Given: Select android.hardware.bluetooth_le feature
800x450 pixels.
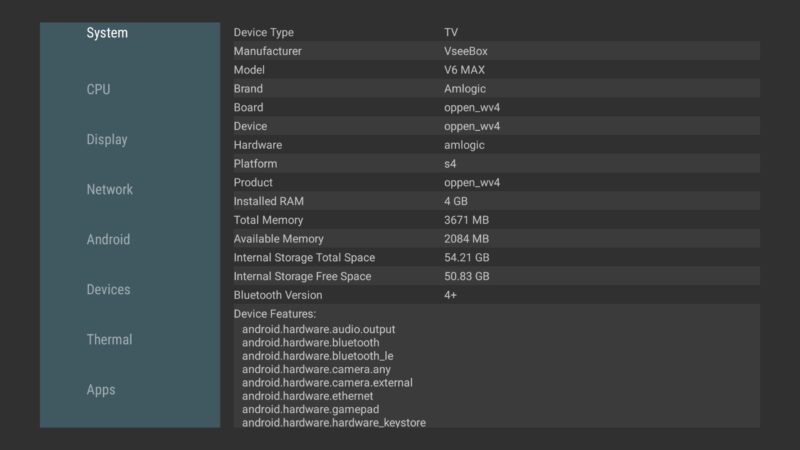Looking at the screenshot, I should point(318,356).
